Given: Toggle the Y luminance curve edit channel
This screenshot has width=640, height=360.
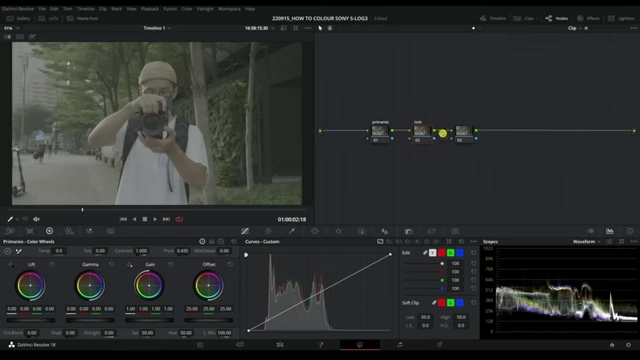Looking at the screenshot, I should click(432, 253).
